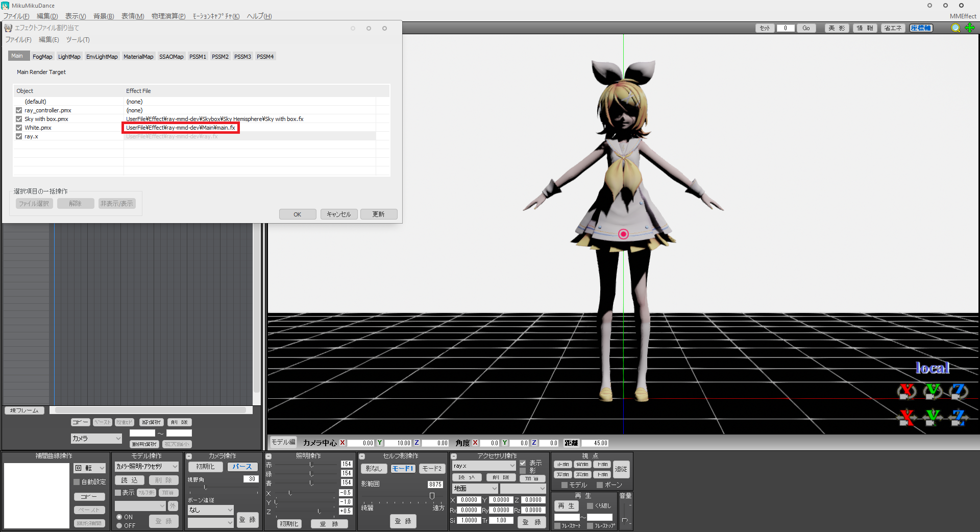Switch to the PSSM4 tab

coord(265,57)
